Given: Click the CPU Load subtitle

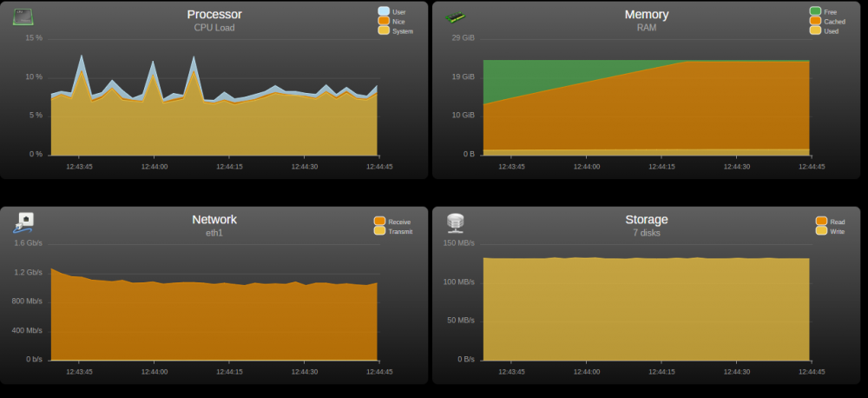Looking at the screenshot, I should point(214,28).
